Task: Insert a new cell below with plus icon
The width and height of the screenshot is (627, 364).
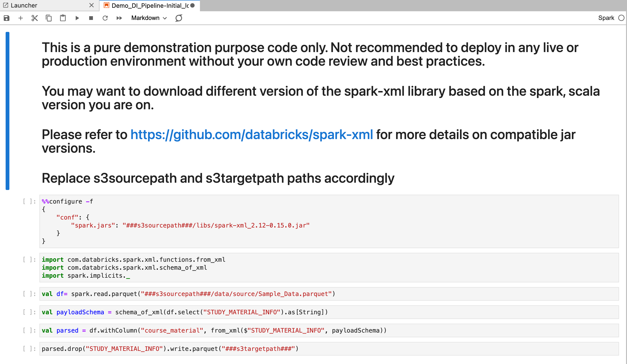Action: (21, 18)
